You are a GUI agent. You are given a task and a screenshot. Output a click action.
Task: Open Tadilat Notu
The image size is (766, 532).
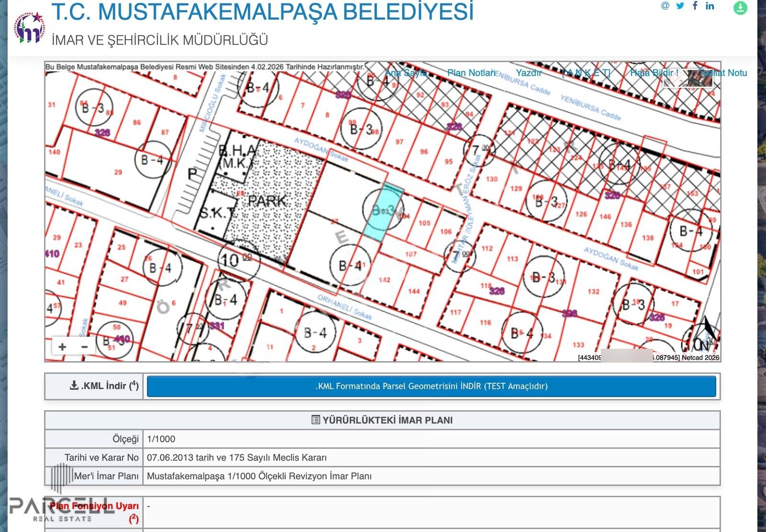pyautogui.click(x=722, y=73)
